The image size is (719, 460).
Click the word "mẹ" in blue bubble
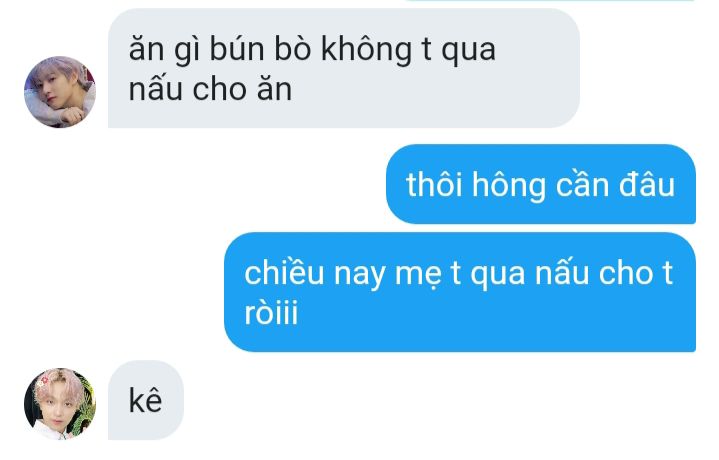click(x=418, y=274)
